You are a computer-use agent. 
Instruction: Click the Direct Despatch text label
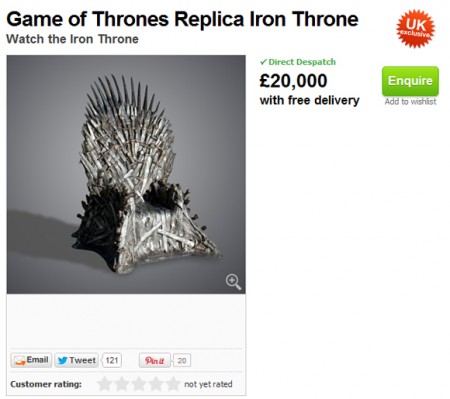point(302,62)
